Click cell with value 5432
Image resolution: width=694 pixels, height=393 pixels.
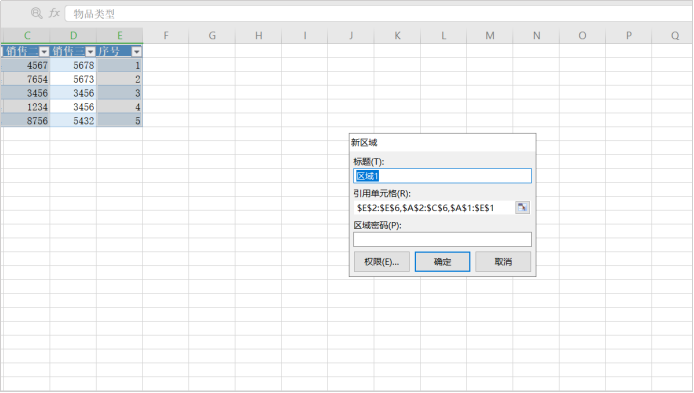click(x=73, y=120)
